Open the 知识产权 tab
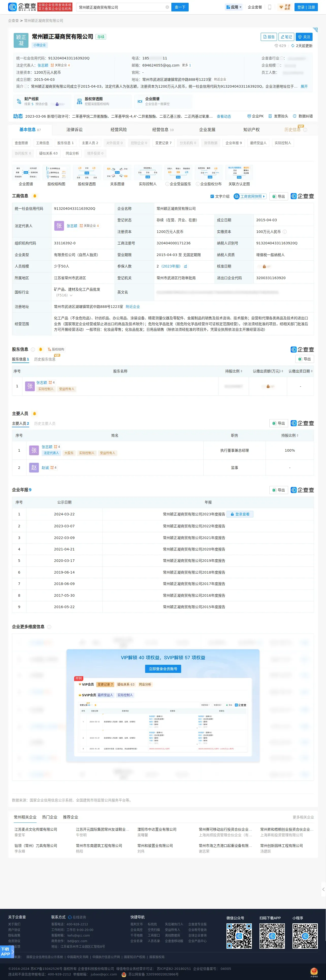The image size is (326, 980). pyautogui.click(x=251, y=130)
